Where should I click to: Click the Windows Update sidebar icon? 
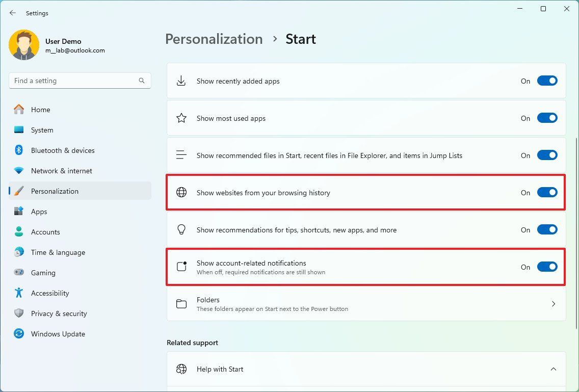click(x=19, y=334)
